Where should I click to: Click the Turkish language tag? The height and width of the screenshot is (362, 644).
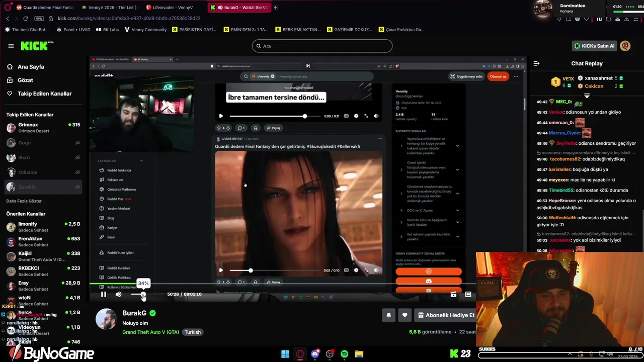click(192, 332)
